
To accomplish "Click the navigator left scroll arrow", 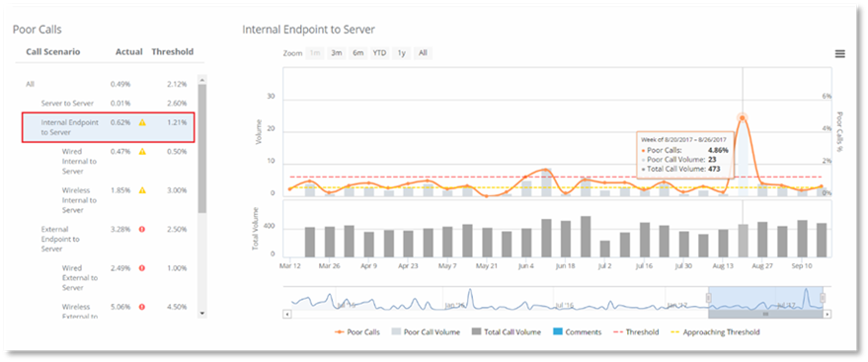I will (x=286, y=314).
